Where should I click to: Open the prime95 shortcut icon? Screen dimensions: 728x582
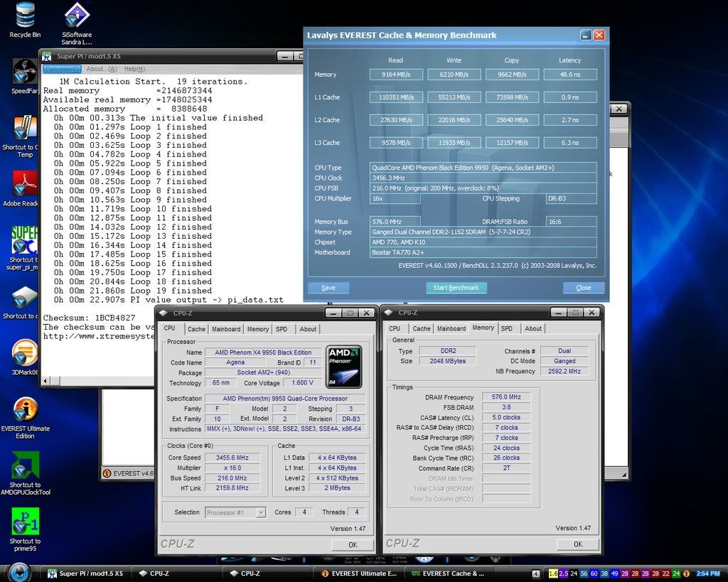[25, 521]
